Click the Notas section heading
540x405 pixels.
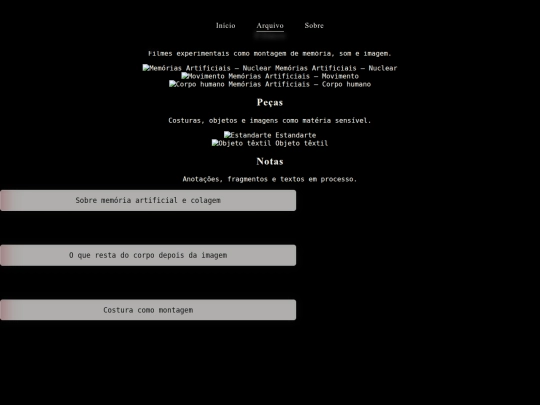click(270, 162)
